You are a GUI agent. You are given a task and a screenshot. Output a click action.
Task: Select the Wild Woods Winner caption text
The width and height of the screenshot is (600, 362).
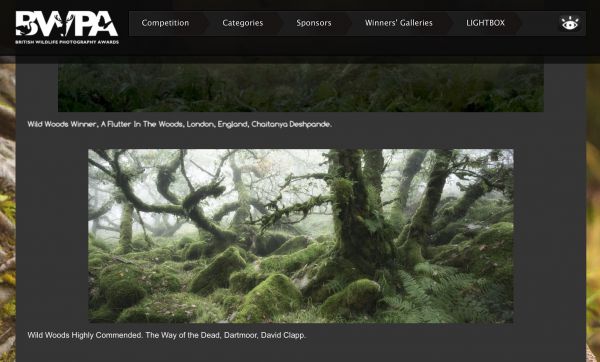click(179, 124)
